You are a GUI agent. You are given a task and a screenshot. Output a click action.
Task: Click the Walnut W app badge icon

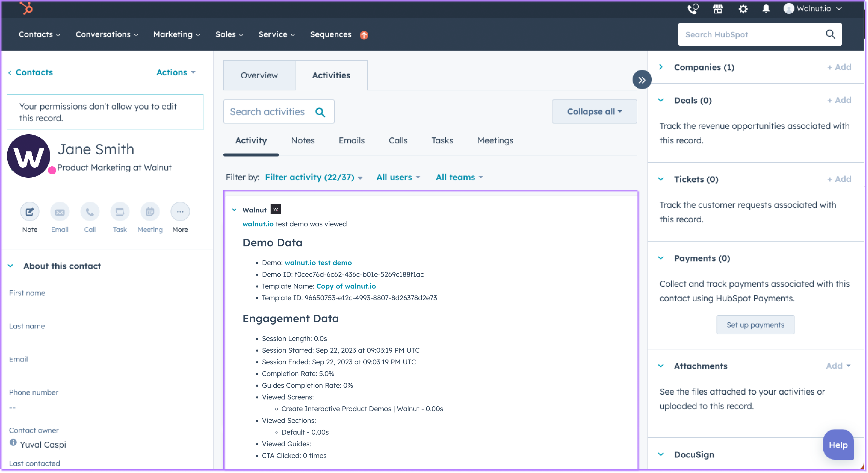click(276, 209)
